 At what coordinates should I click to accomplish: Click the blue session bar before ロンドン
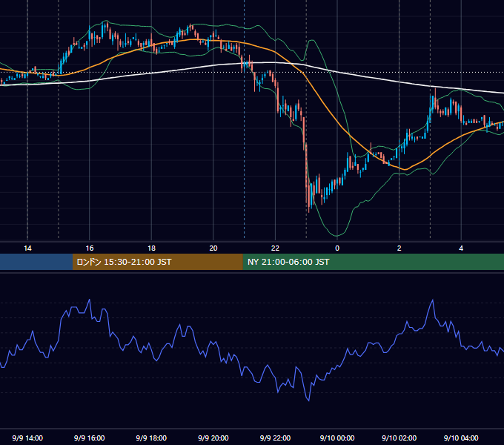(36, 262)
